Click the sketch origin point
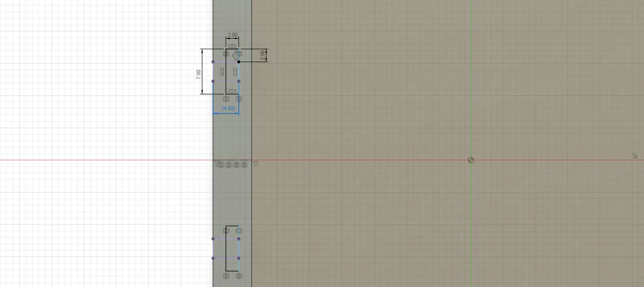Screen dimensions: 644x287 (x=471, y=160)
